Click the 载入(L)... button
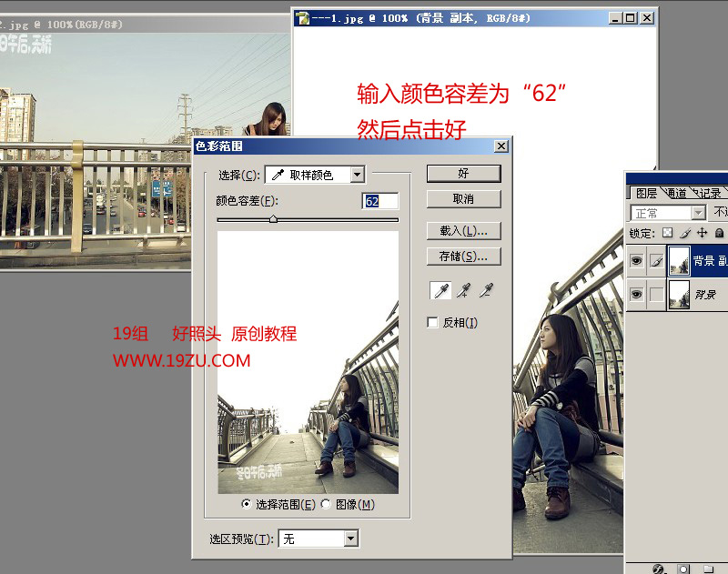The width and height of the screenshot is (728, 574). click(x=463, y=231)
